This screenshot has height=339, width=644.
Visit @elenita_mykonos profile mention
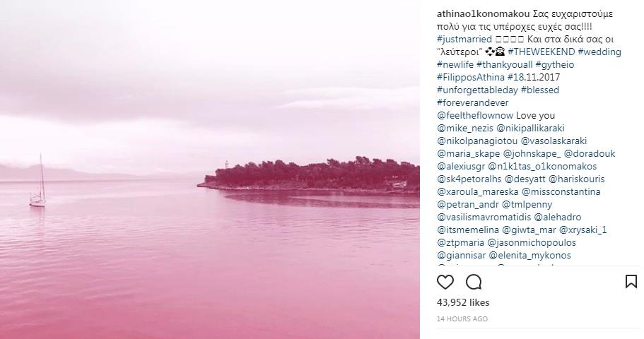tap(529, 255)
